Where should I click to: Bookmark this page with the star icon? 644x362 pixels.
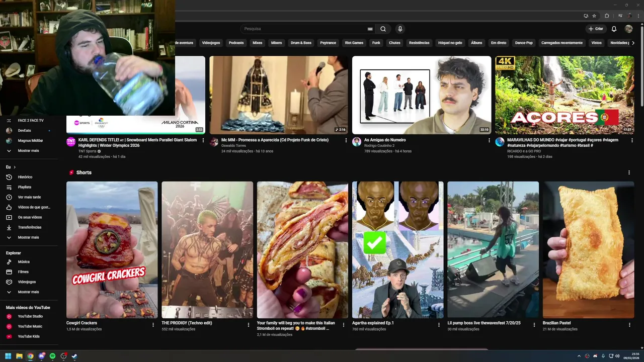pos(594,16)
